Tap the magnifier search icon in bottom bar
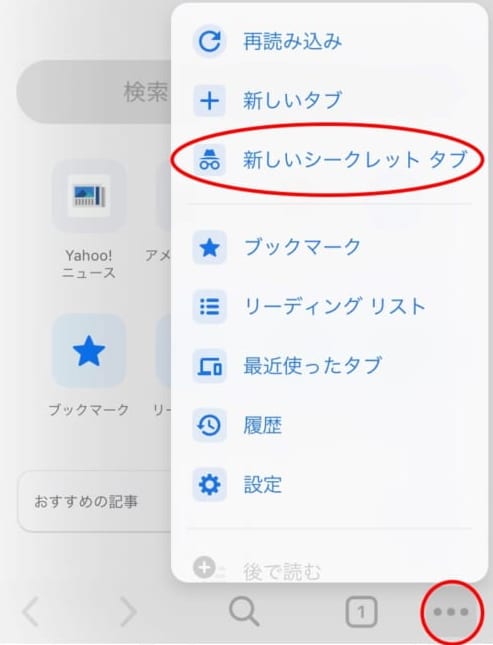 pos(244,612)
